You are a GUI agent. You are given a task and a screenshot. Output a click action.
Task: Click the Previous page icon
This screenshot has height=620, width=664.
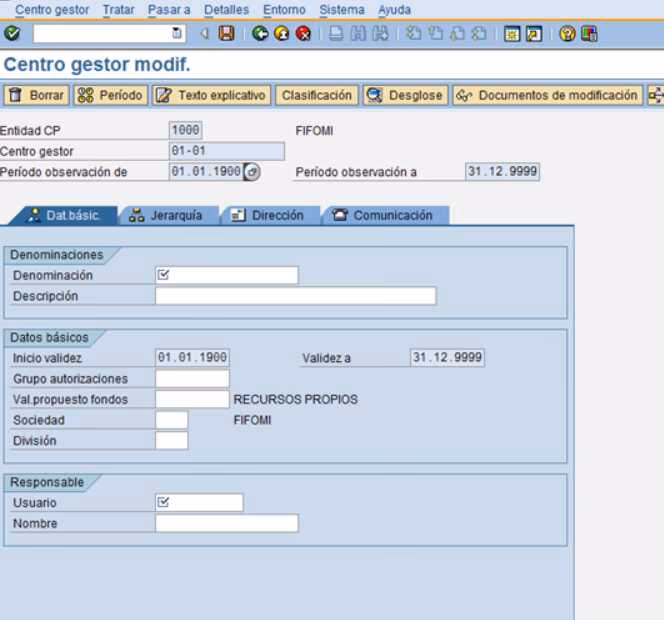(x=435, y=33)
